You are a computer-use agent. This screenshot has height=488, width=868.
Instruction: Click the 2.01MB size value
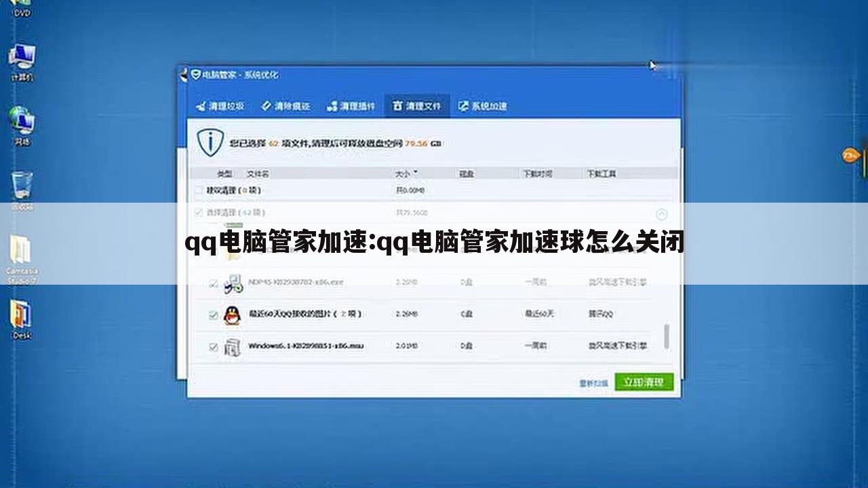407,346
